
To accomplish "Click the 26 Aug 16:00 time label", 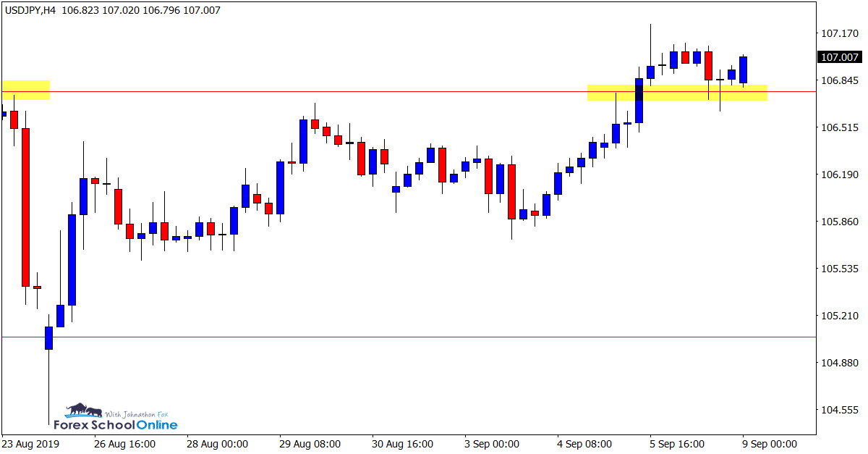I will (124, 444).
